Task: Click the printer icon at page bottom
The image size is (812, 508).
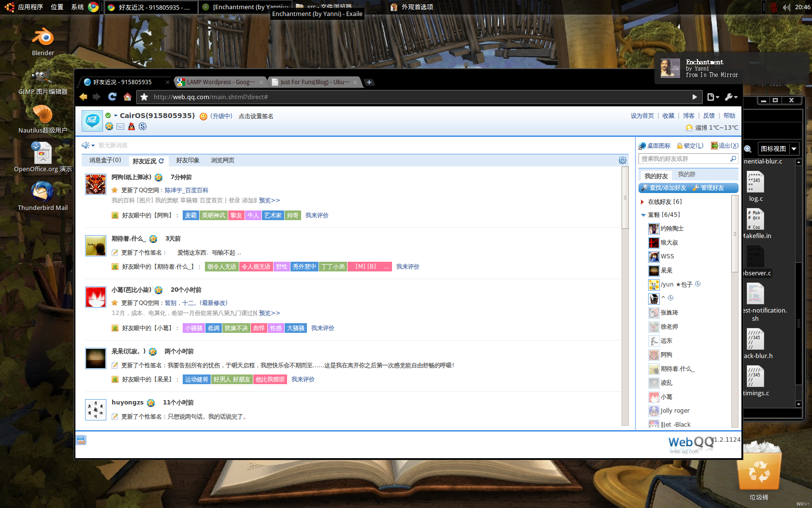Action: tap(81, 440)
